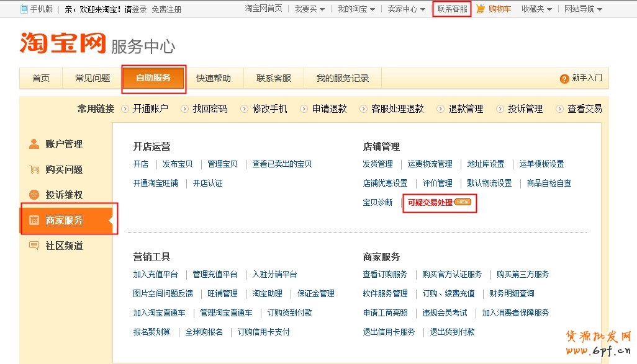
Task: Click the 账户管理 person icon
Action: (x=34, y=144)
